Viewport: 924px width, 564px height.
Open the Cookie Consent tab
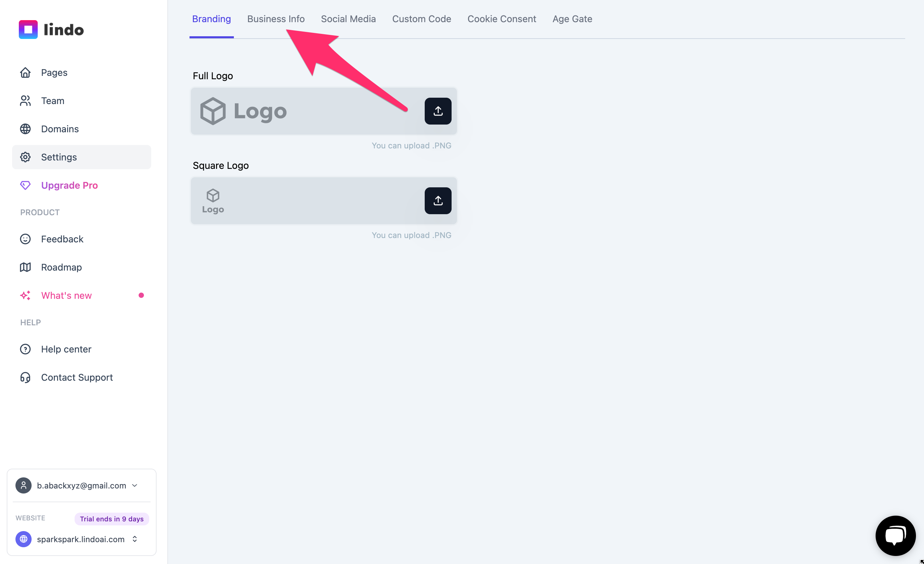(501, 19)
